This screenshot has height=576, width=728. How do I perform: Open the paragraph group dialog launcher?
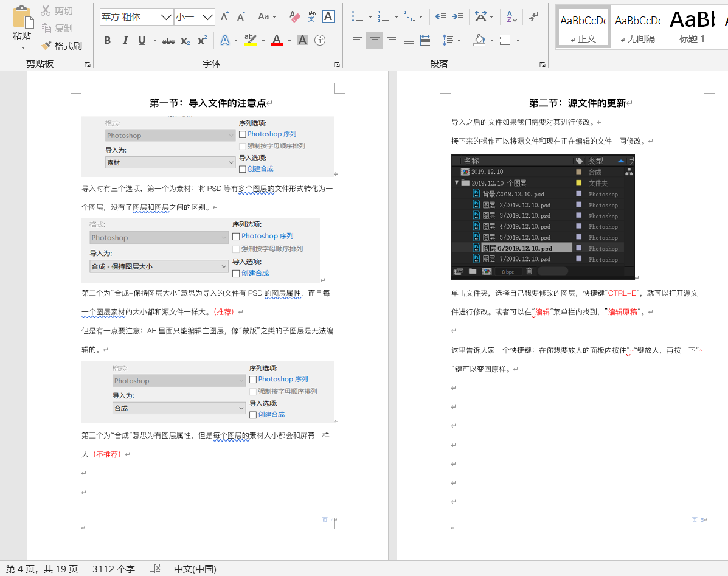[543, 64]
